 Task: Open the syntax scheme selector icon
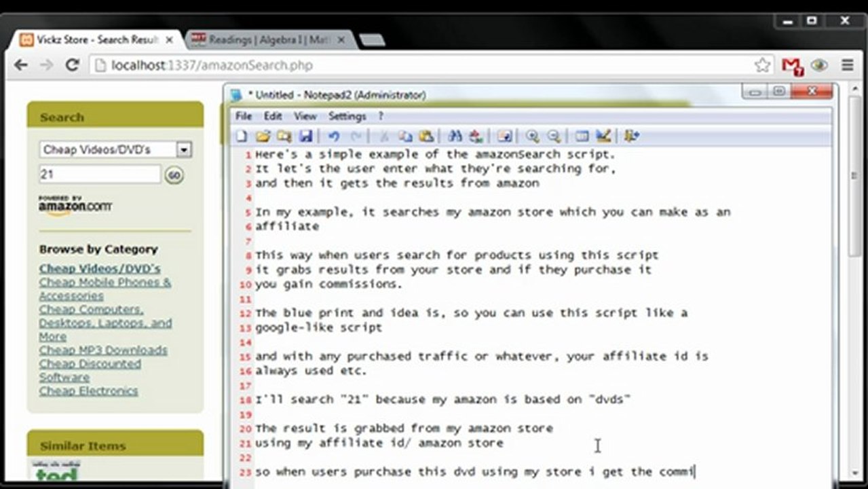coord(582,137)
